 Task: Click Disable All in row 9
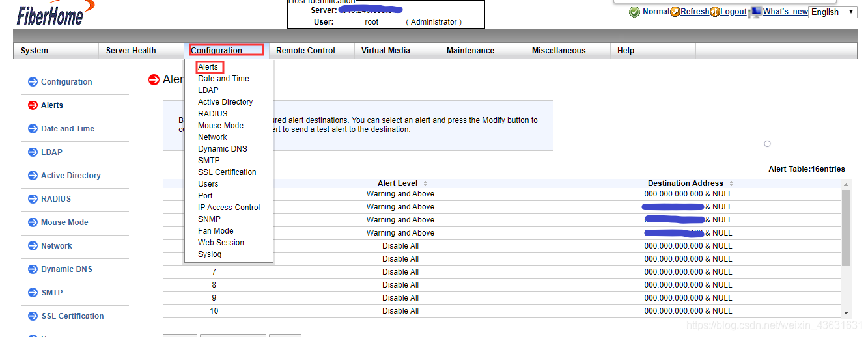(400, 298)
